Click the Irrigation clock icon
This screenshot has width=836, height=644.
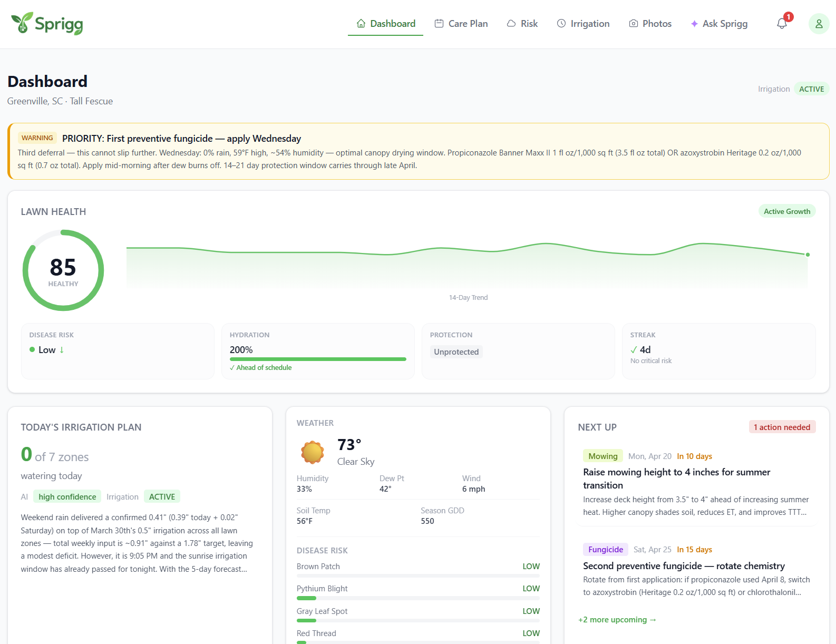click(561, 23)
